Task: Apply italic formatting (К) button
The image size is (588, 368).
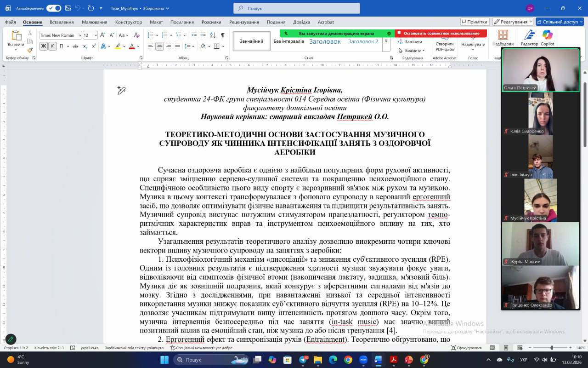Action: click(x=52, y=46)
